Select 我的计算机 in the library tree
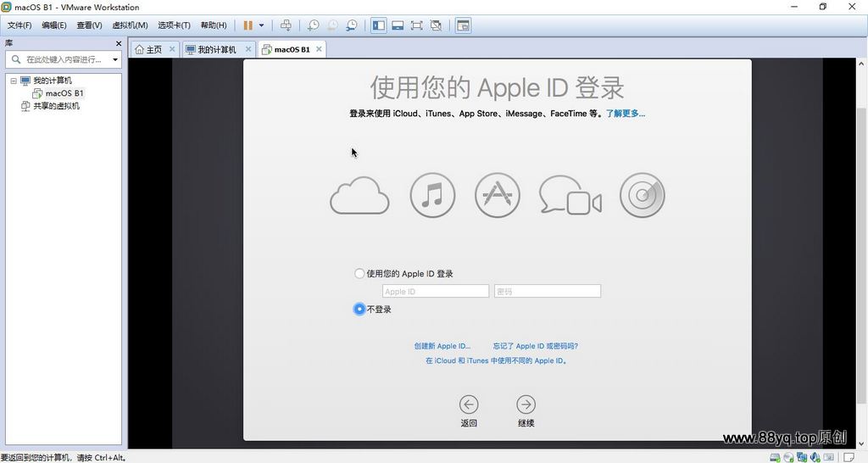The height and width of the screenshot is (463, 868). (52, 81)
